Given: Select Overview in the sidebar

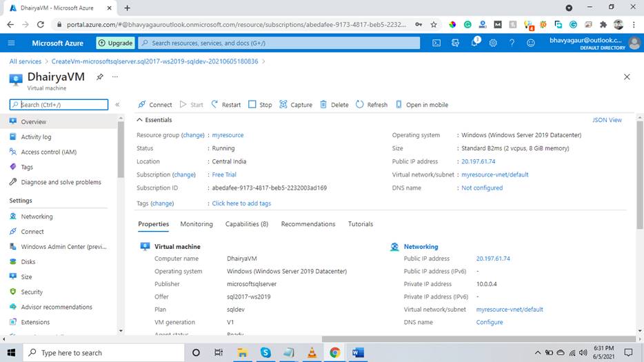Looking at the screenshot, I should pos(59,121).
